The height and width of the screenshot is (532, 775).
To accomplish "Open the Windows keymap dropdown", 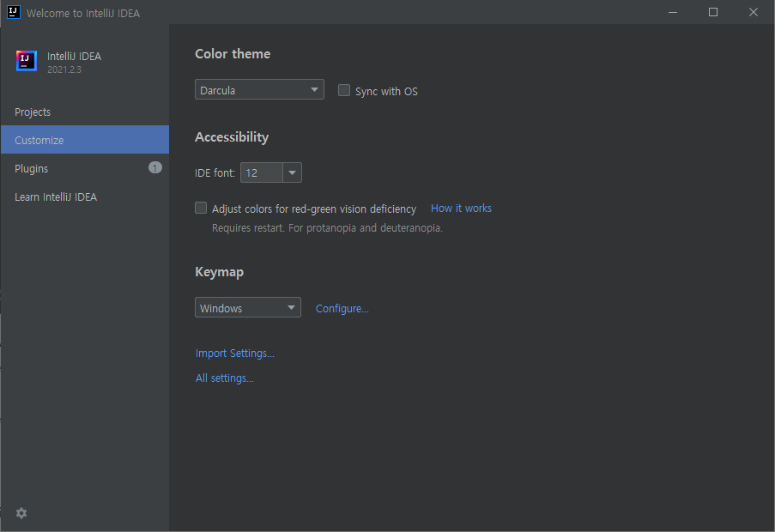I will click(x=248, y=307).
